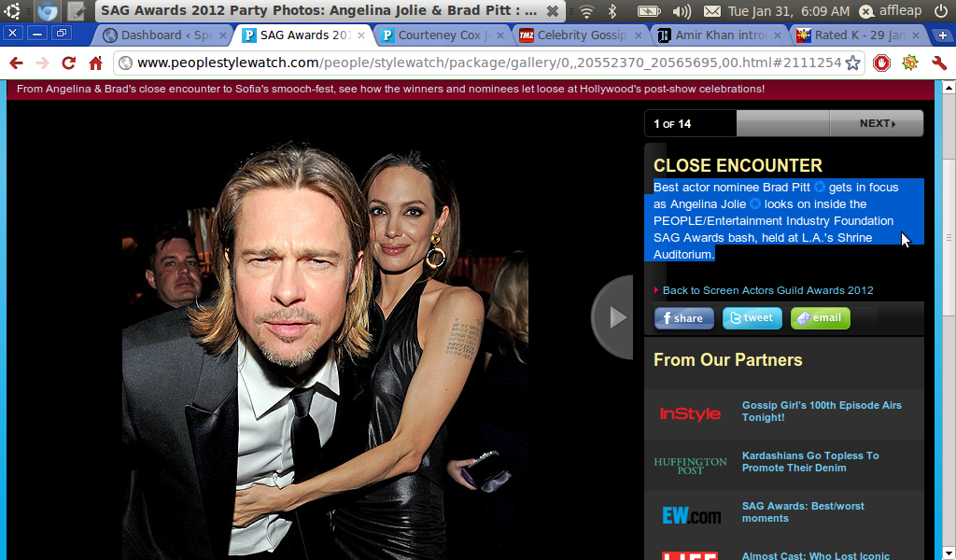
Task: Go to the browser home page
Action: (x=96, y=63)
